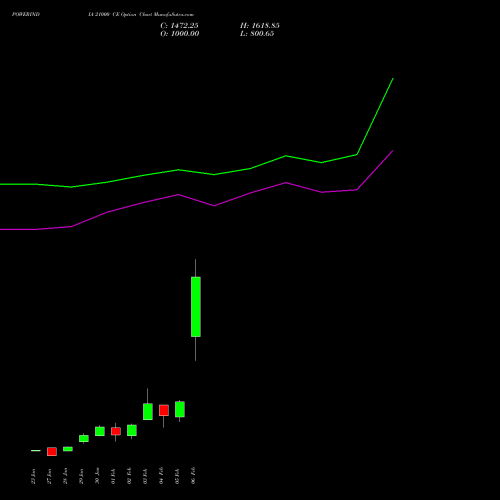Select the green candle for 03 Feb
Screen dimensions: 500x500
tap(148, 412)
